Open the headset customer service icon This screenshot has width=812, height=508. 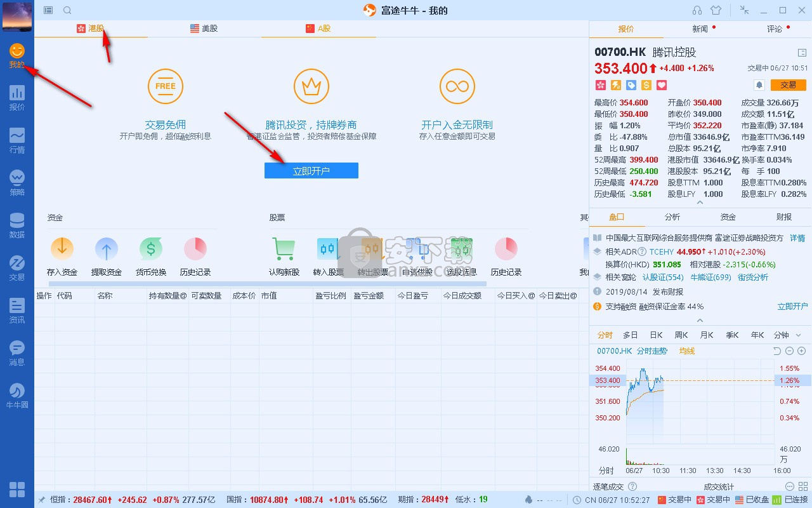[697, 11]
